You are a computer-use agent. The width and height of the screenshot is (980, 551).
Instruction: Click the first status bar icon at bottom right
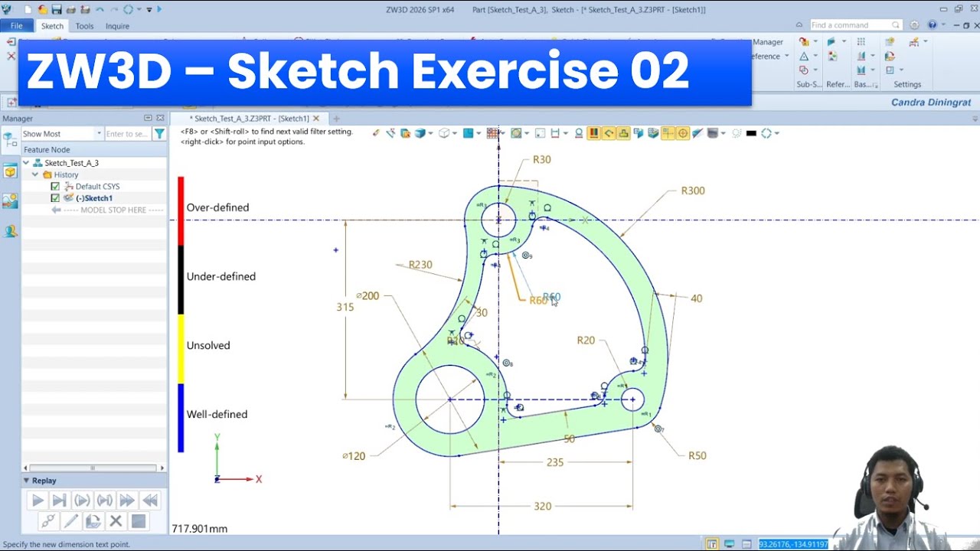[712, 544]
